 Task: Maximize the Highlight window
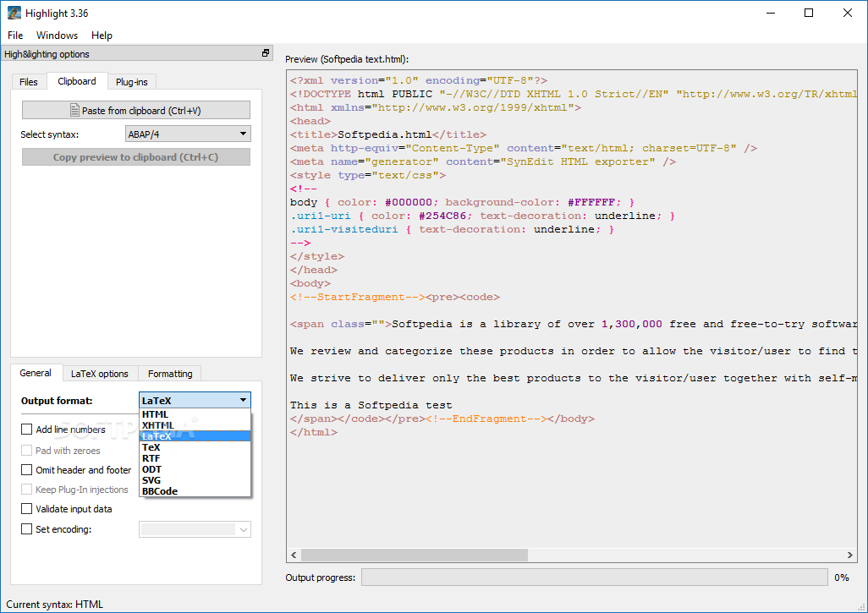click(x=809, y=13)
